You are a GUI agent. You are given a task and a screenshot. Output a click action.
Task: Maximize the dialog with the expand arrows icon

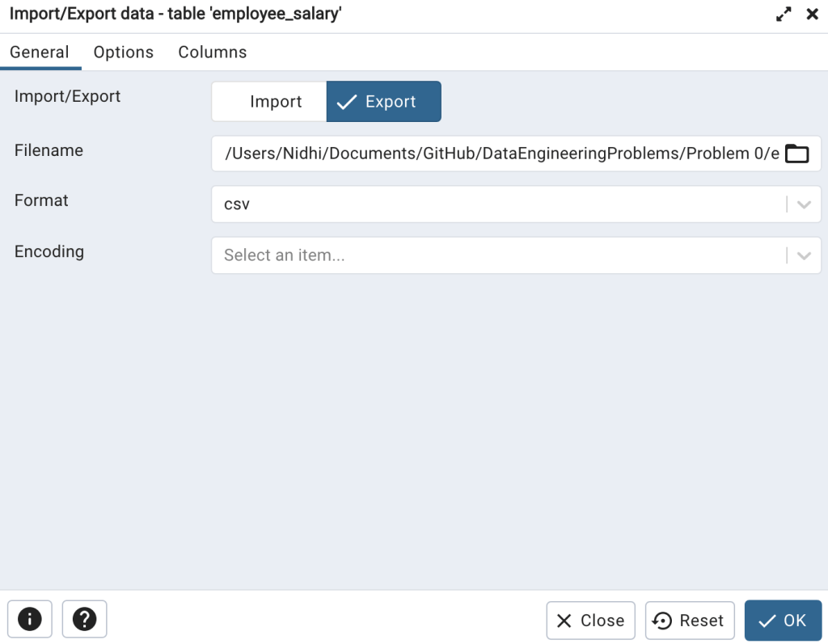point(784,15)
